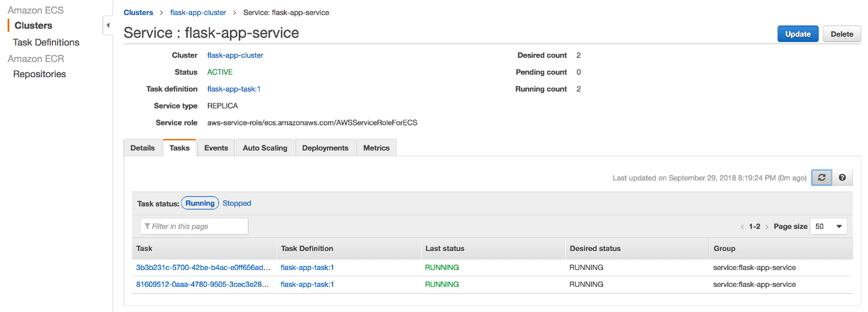Click the REPLICA service type value
The height and width of the screenshot is (312, 868).
tap(223, 106)
